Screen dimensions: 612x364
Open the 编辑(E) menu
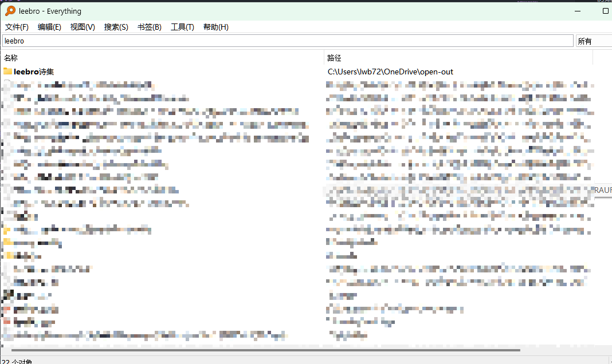pyautogui.click(x=49, y=27)
